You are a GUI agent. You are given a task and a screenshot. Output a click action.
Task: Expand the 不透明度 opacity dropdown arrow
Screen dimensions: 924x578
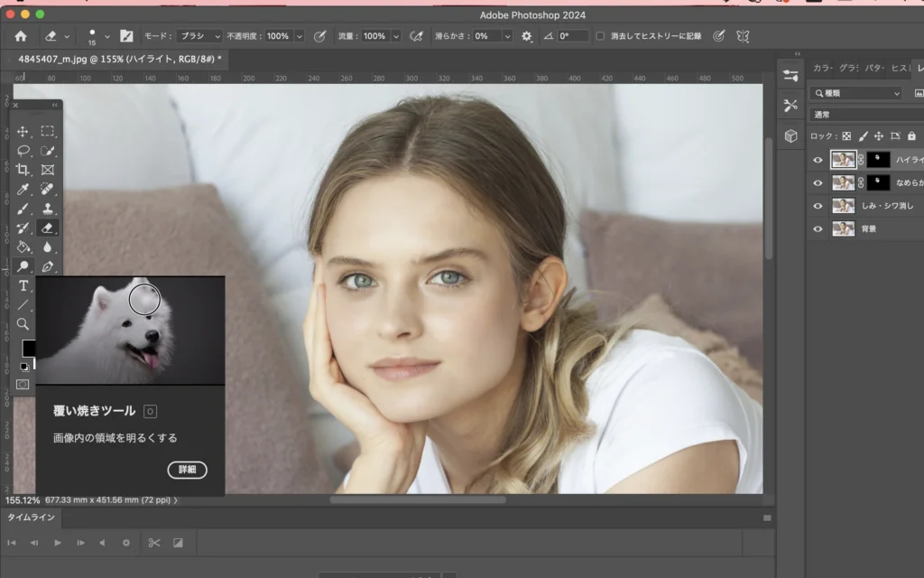(x=298, y=36)
